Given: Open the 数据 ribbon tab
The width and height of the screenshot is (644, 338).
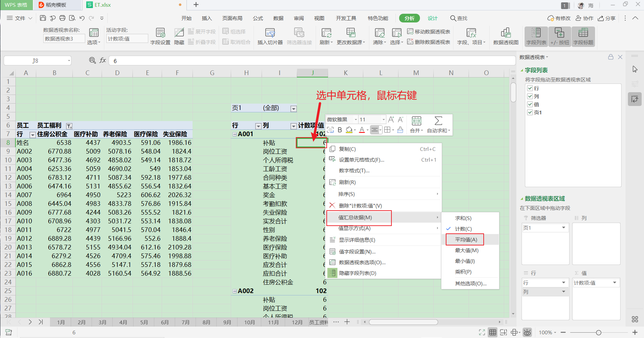Looking at the screenshot, I should click(278, 18).
